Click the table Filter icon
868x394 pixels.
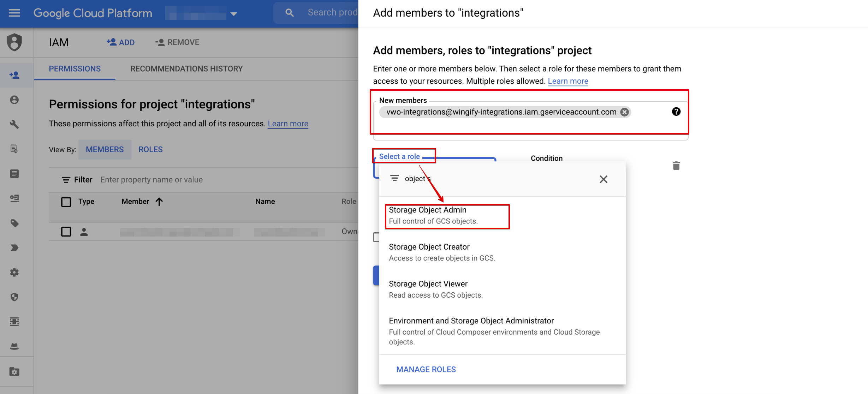66,180
